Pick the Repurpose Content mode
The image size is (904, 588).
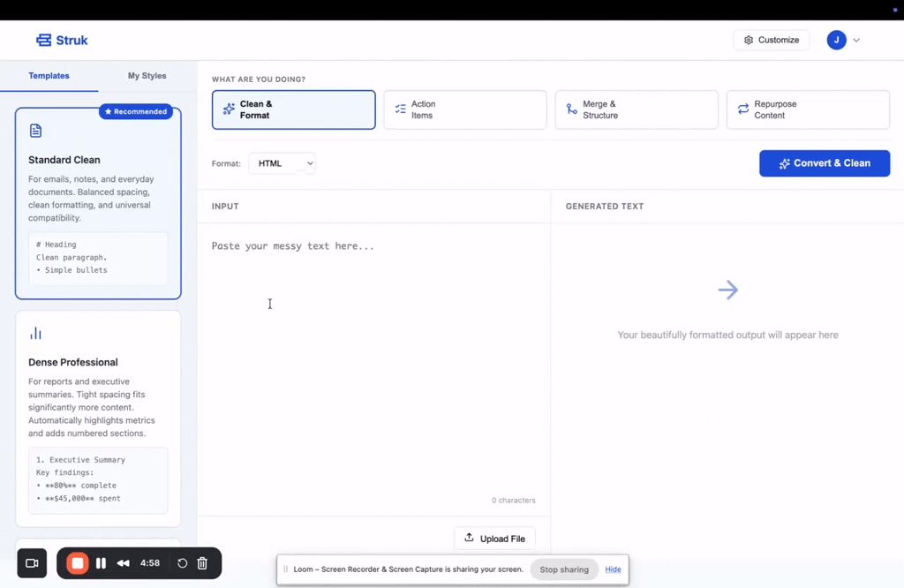[x=807, y=109]
